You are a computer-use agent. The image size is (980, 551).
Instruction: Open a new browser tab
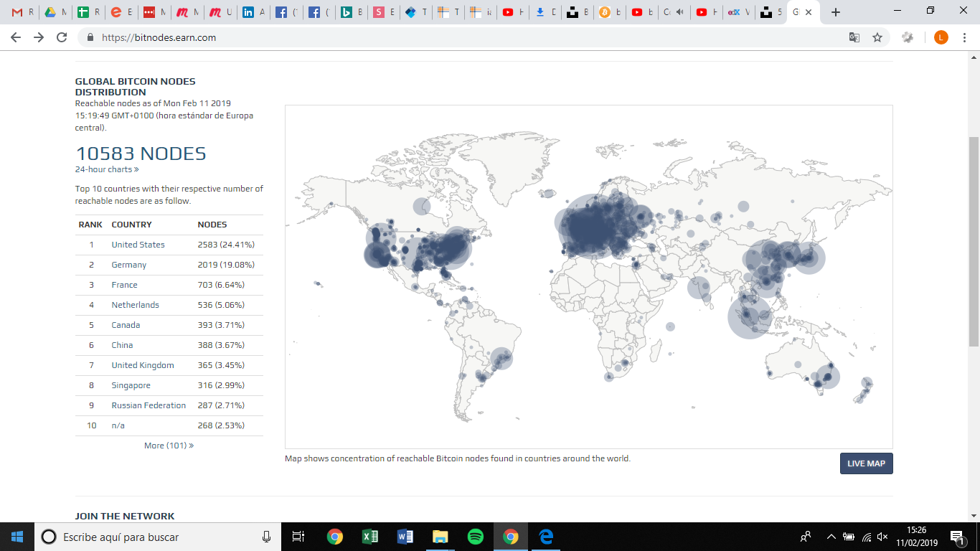tap(835, 12)
